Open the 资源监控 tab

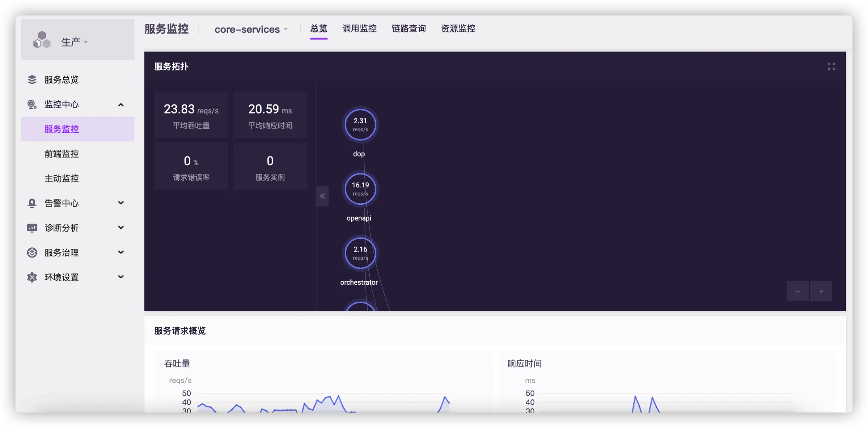[x=458, y=29]
